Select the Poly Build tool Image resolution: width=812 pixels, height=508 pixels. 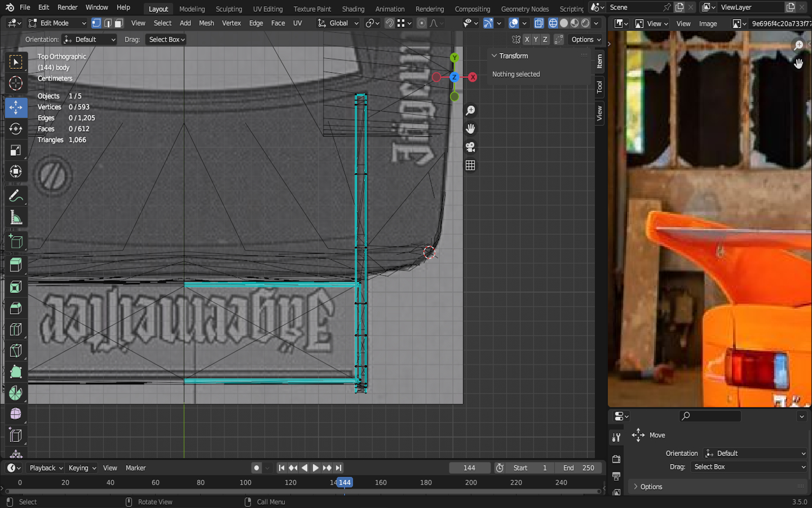(x=16, y=372)
